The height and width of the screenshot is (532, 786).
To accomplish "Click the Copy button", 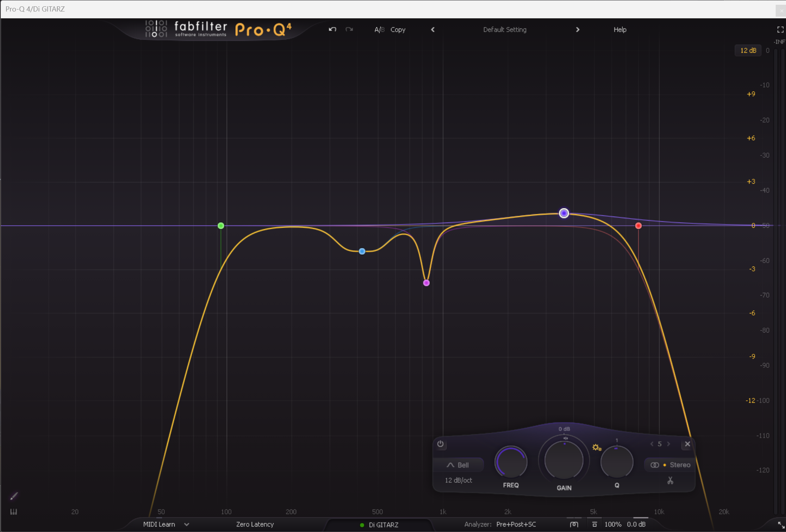I will [398, 30].
